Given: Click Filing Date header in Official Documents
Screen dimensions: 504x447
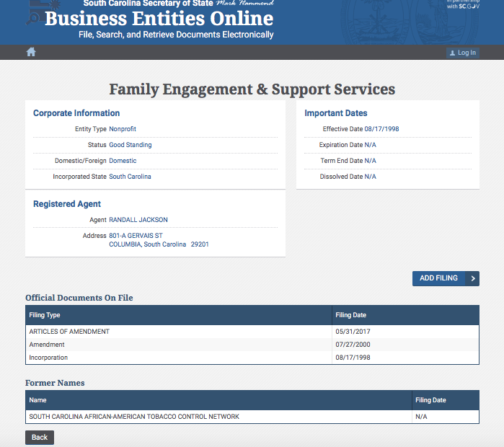Looking at the screenshot, I should (x=350, y=315).
